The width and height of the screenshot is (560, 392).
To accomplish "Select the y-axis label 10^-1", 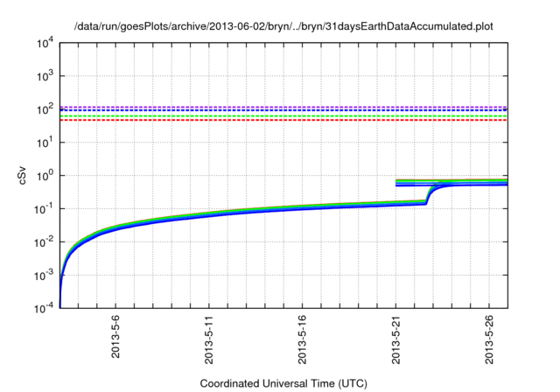I will [44, 208].
